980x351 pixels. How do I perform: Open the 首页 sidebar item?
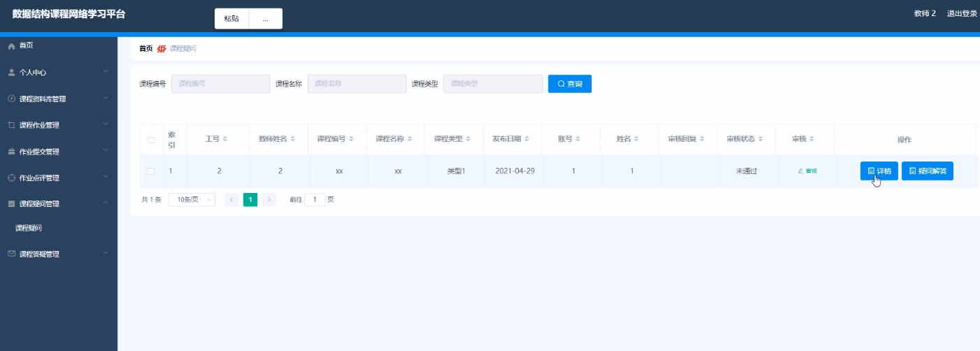click(59, 45)
